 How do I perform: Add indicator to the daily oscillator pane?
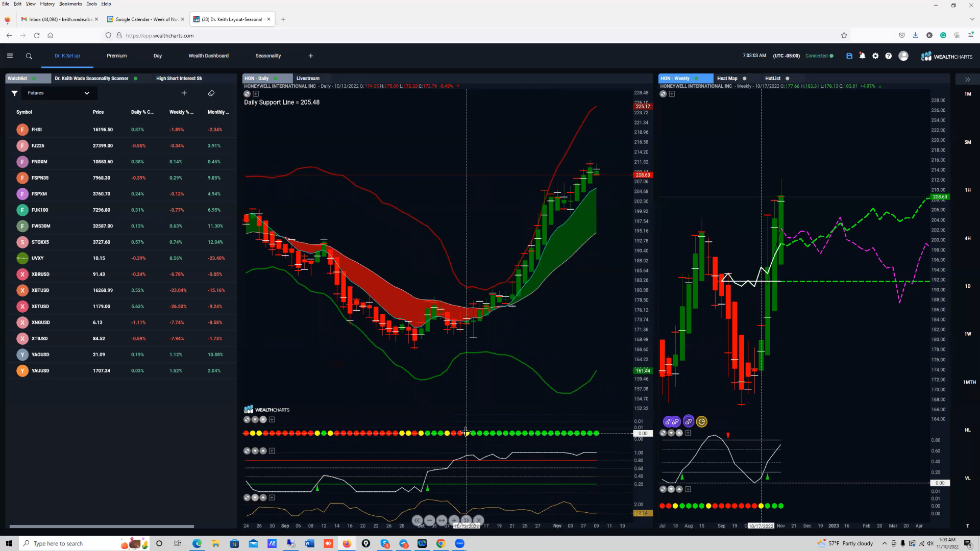[x=272, y=451]
